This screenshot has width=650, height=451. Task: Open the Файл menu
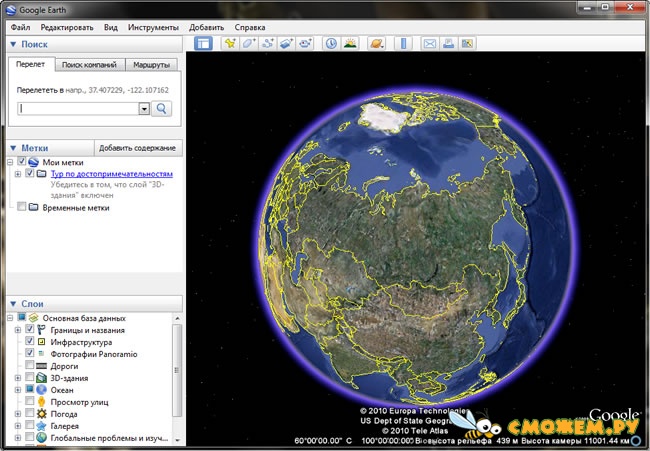click(x=20, y=27)
